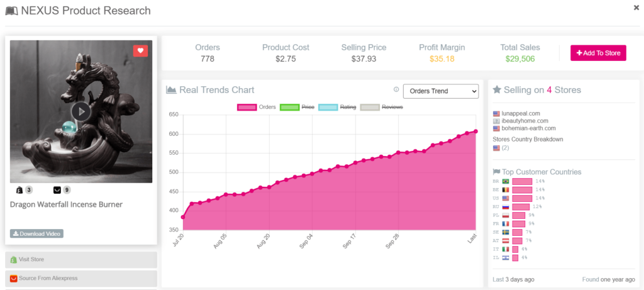Screen dimensions: 644x290
Task: Click the red heart favorite icon
Action: pos(140,51)
